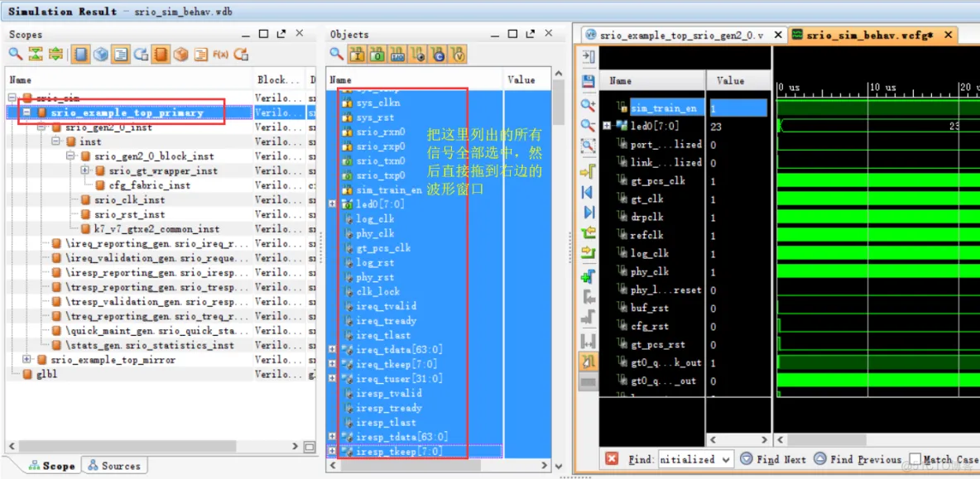Enable the Match Case checkbox
Viewport: 980px width, 479px height.
click(915, 460)
